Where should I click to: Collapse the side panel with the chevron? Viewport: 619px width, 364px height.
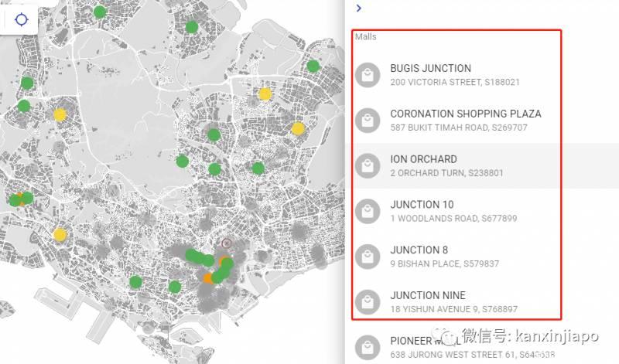tap(358, 9)
